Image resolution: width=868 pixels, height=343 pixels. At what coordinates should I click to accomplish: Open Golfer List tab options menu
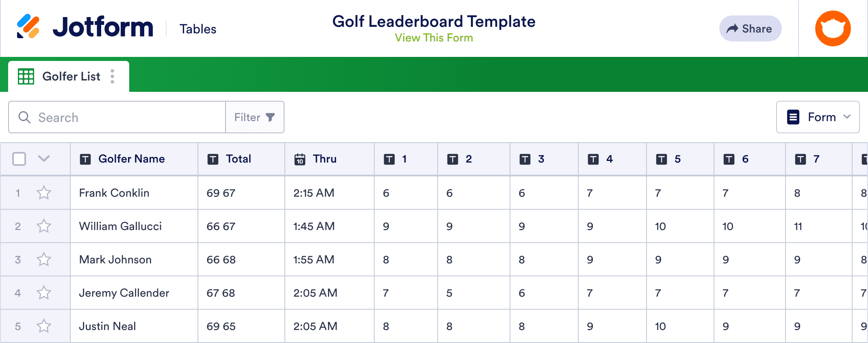[113, 76]
